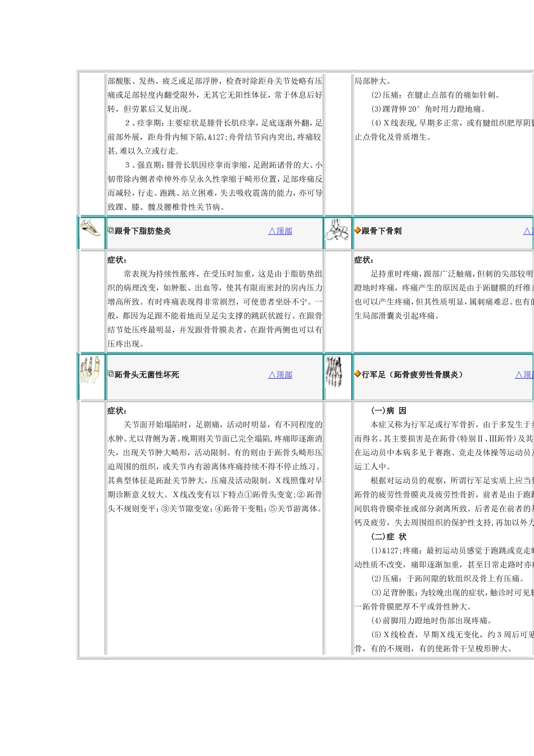Click the subheading (二)症 状
The image size is (534, 756).
click(x=388, y=537)
